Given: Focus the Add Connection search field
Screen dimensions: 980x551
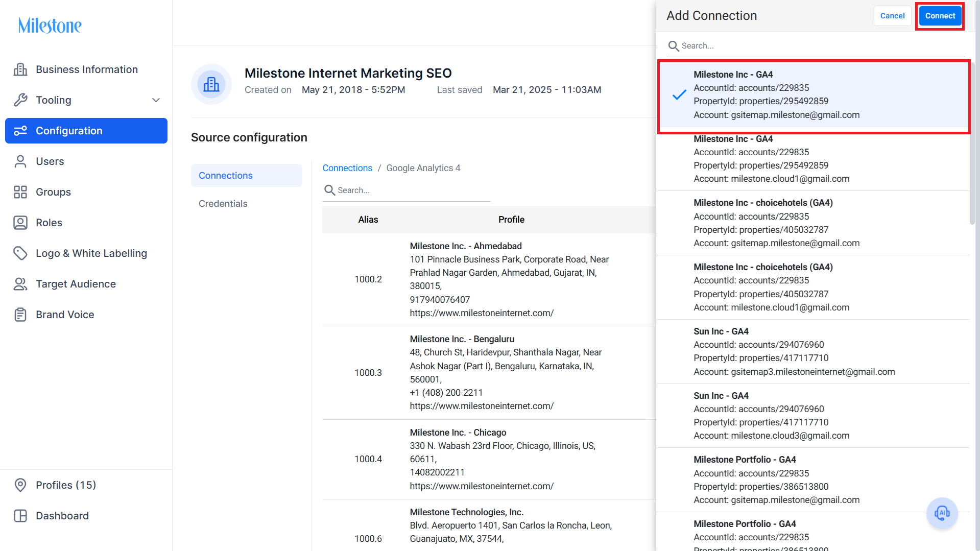Looking at the screenshot, I should [x=816, y=46].
